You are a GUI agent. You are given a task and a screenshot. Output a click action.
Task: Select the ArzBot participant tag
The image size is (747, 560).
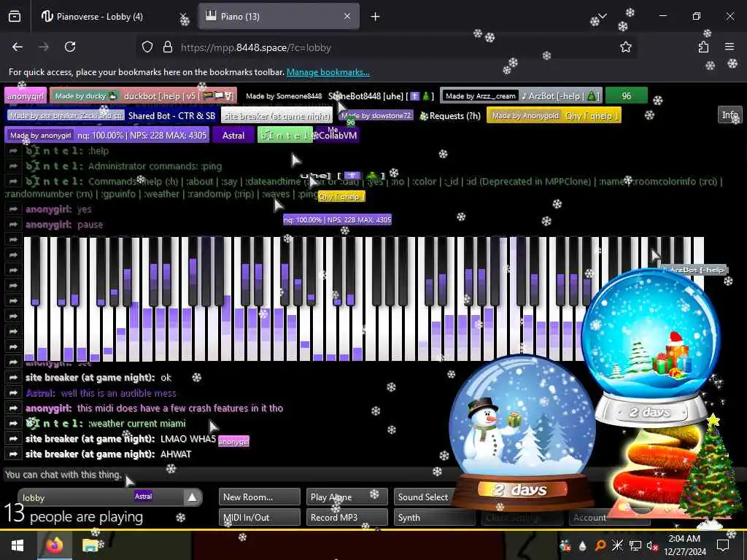click(x=522, y=96)
